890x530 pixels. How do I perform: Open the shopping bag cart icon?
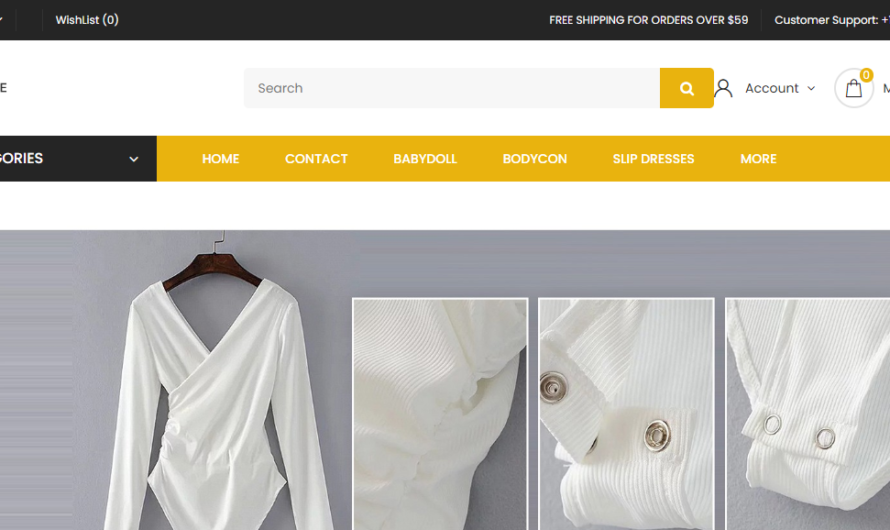point(853,88)
